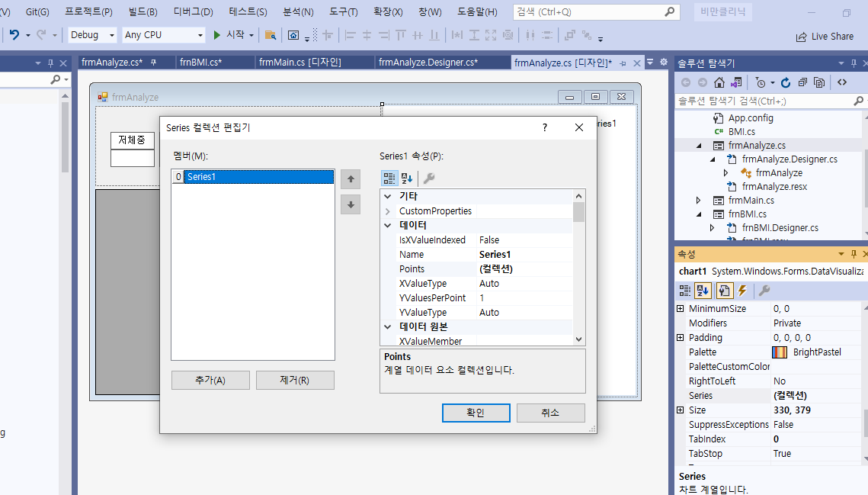The width and height of the screenshot is (868, 495).
Task: Click View Code icon in Solution Explorer
Action: point(842,82)
